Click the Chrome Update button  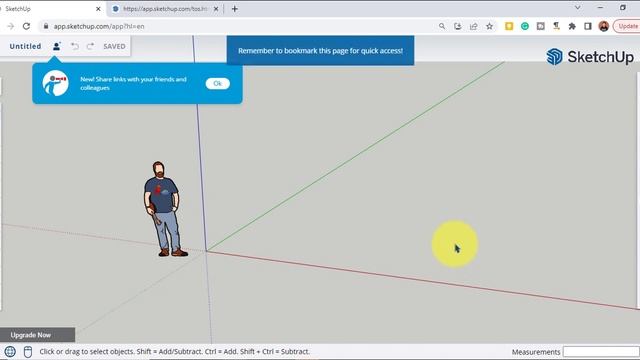click(627, 26)
